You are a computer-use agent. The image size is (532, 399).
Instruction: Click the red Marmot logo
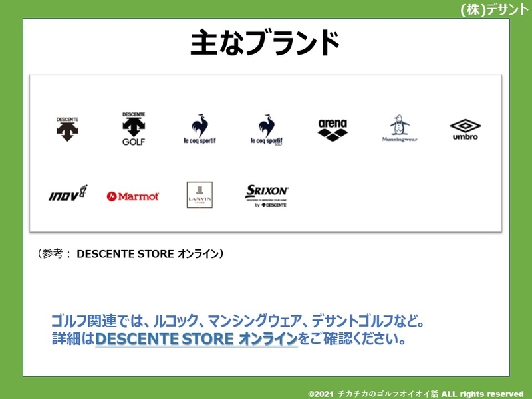coord(132,196)
